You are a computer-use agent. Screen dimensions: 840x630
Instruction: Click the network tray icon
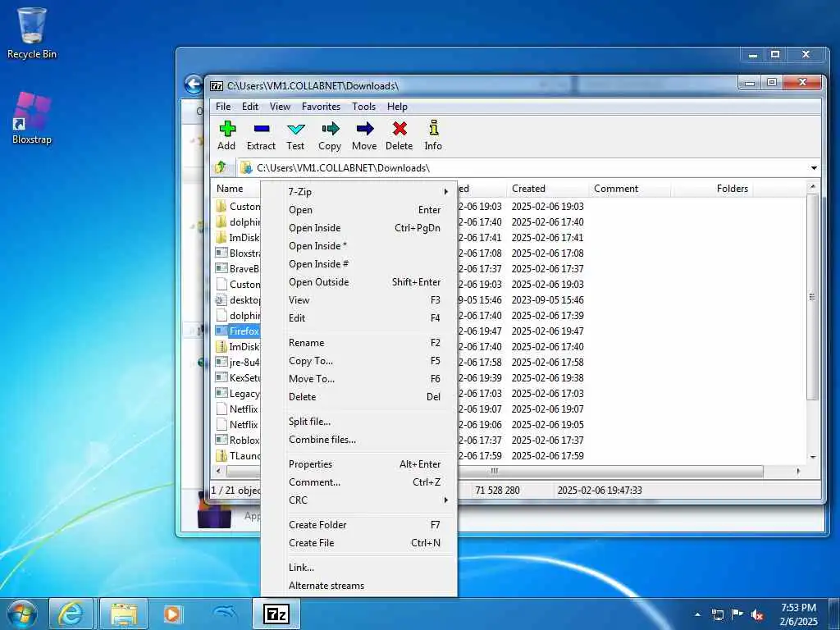(717, 615)
